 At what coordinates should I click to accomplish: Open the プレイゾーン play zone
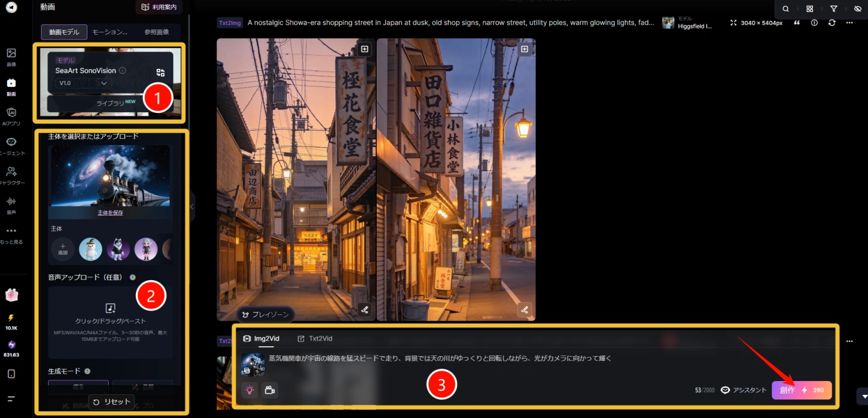click(265, 314)
